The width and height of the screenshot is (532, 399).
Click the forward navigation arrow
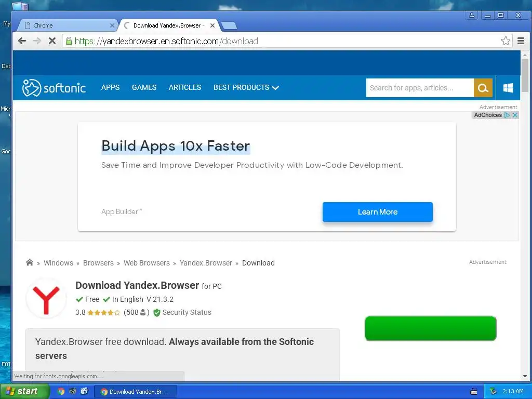pos(37,41)
